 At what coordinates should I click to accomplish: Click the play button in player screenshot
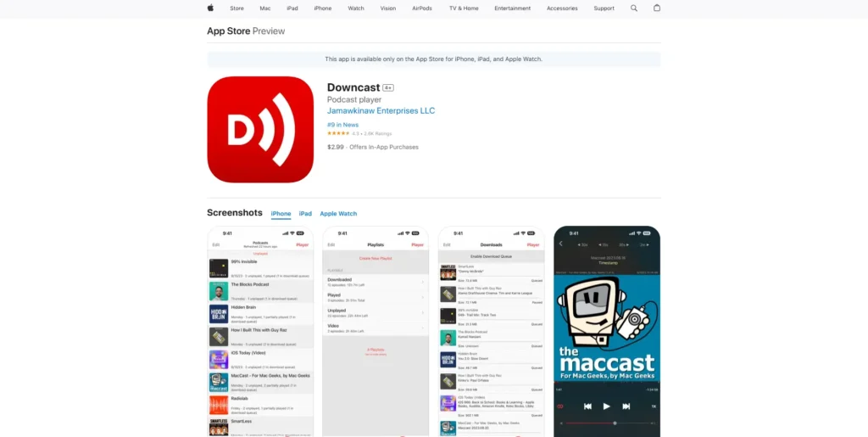point(607,406)
